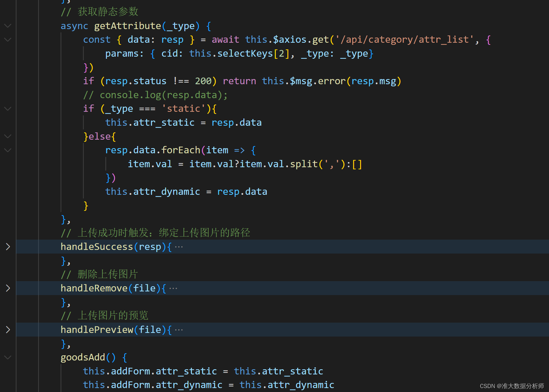Click the return keyword

tap(239, 81)
